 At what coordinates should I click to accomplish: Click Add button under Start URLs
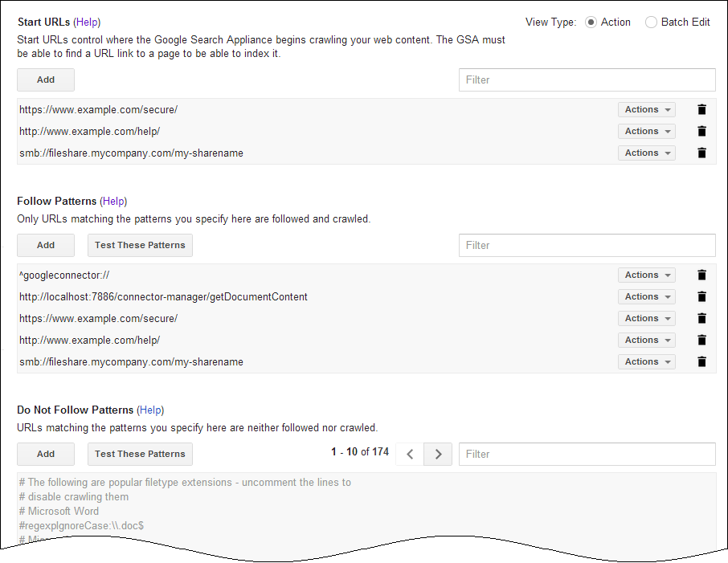click(46, 80)
